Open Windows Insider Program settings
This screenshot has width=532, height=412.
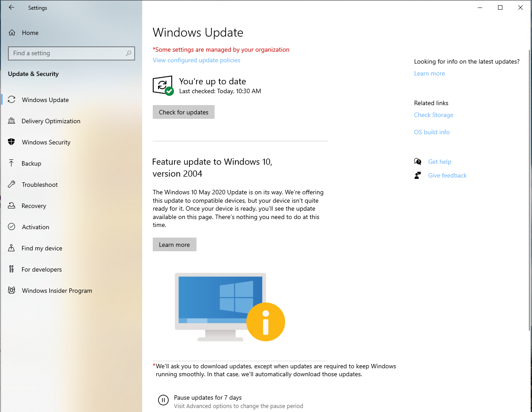point(71,291)
